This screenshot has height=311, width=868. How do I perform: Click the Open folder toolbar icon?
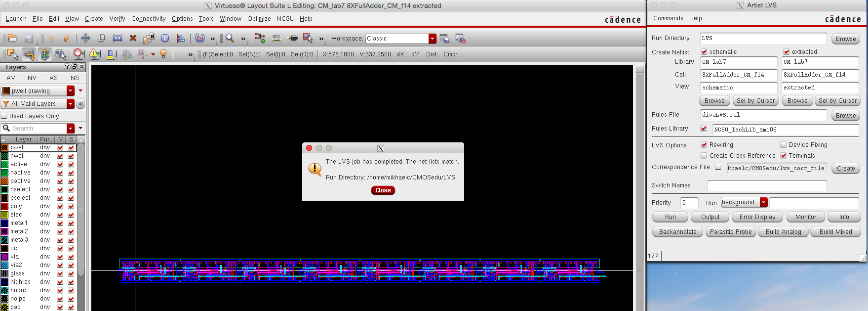[13, 38]
